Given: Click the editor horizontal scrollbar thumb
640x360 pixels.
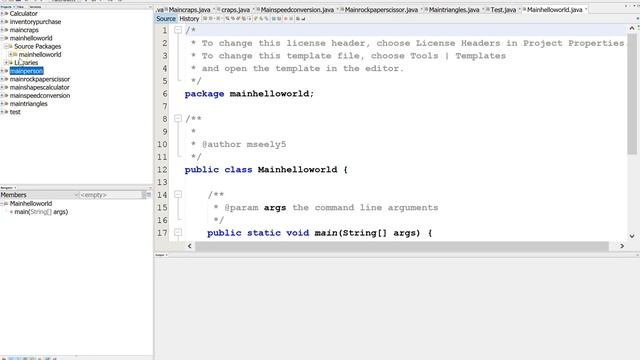Looking at the screenshot, I should 402,246.
